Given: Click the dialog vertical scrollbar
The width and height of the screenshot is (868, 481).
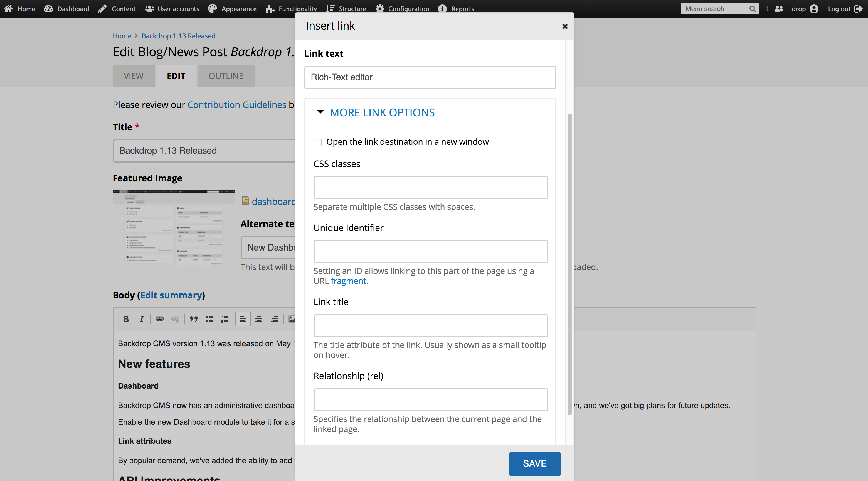Looking at the screenshot, I should pyautogui.click(x=569, y=265).
